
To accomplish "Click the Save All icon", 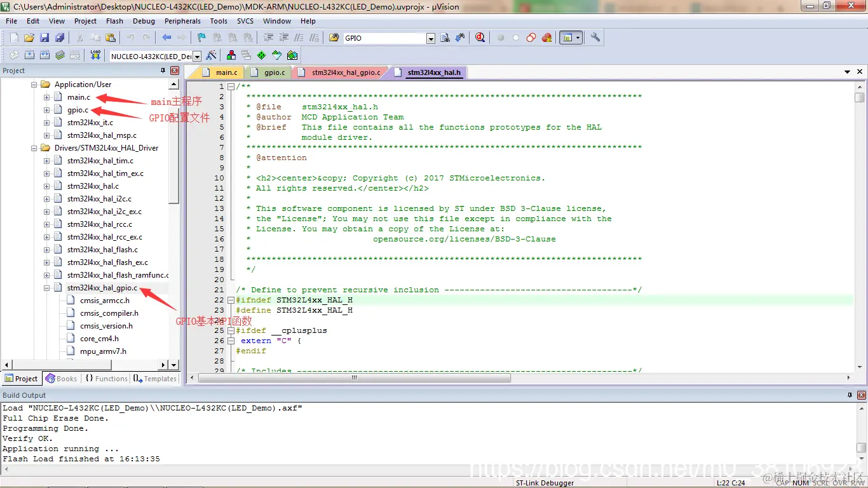I will click(60, 38).
